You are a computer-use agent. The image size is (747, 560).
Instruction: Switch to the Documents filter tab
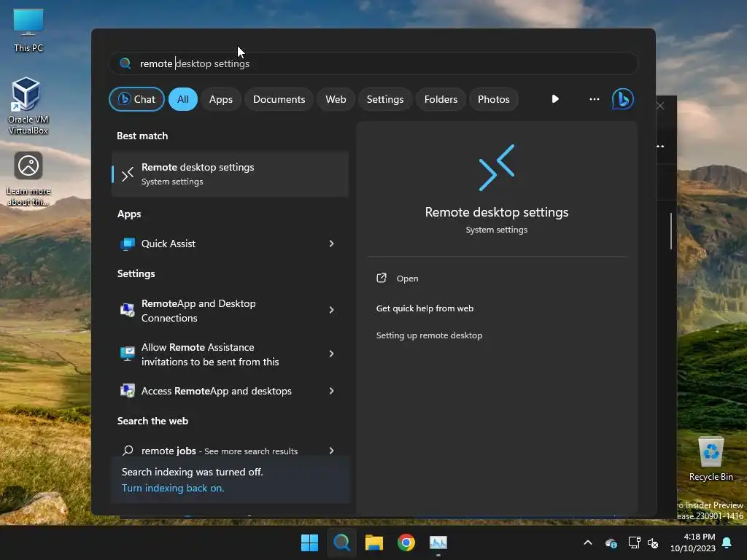pyautogui.click(x=279, y=99)
